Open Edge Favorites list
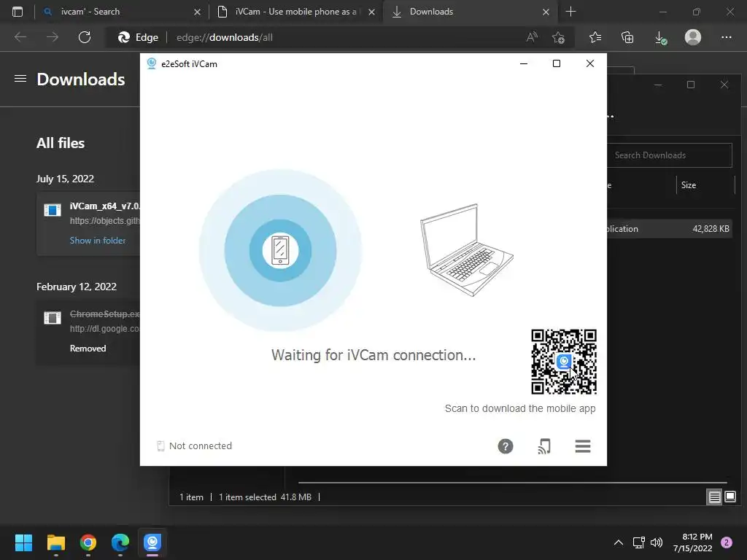 click(x=595, y=37)
